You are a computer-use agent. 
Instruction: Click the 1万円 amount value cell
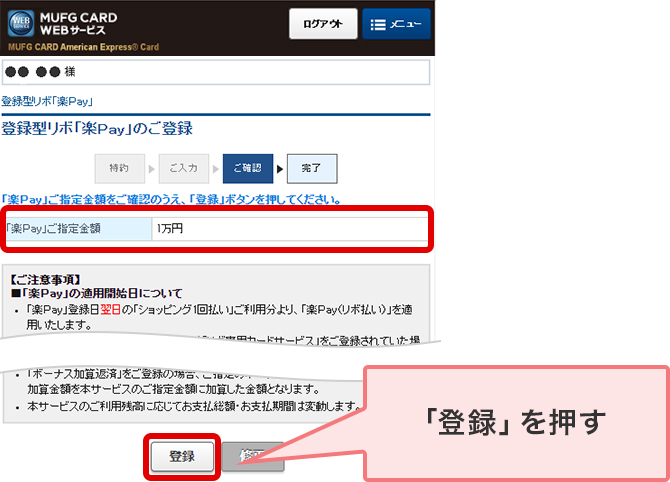click(x=288, y=229)
